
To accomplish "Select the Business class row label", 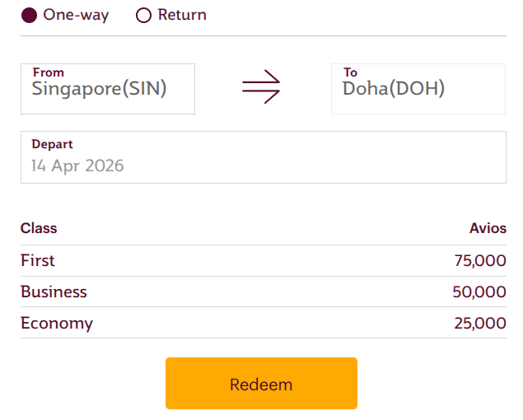I will click(x=54, y=292).
